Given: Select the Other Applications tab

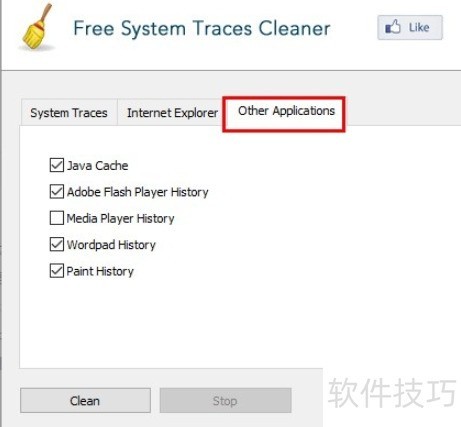Looking at the screenshot, I should point(286,111).
